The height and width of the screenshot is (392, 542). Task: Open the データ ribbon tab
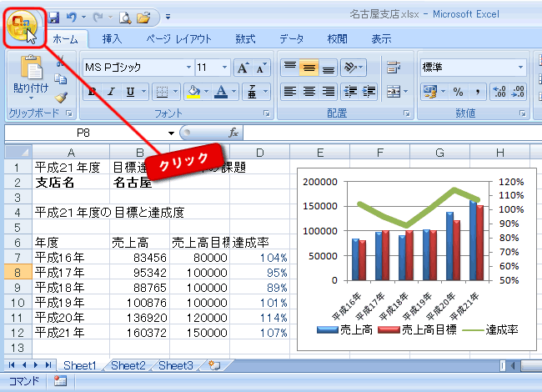point(291,38)
